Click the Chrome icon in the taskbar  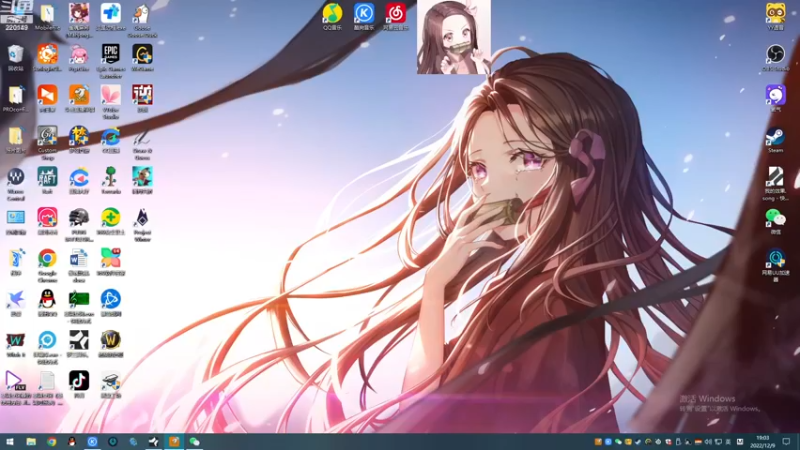click(52, 442)
